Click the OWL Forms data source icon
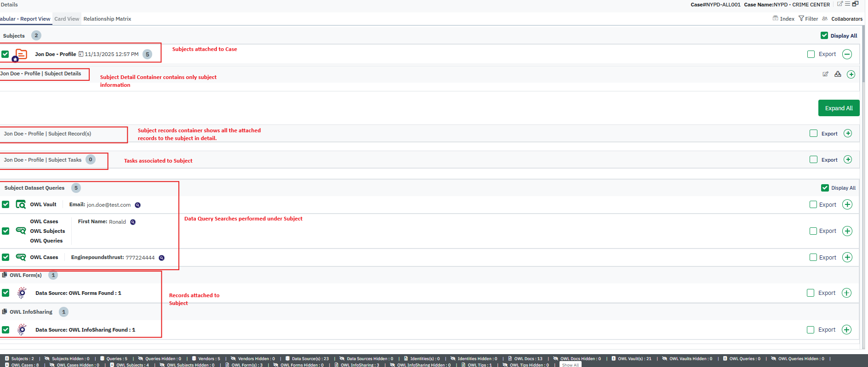868x367 pixels. (x=22, y=293)
